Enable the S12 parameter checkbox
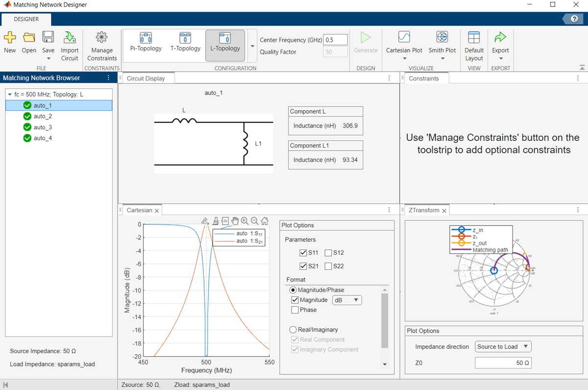The image size is (588, 390). click(x=327, y=253)
